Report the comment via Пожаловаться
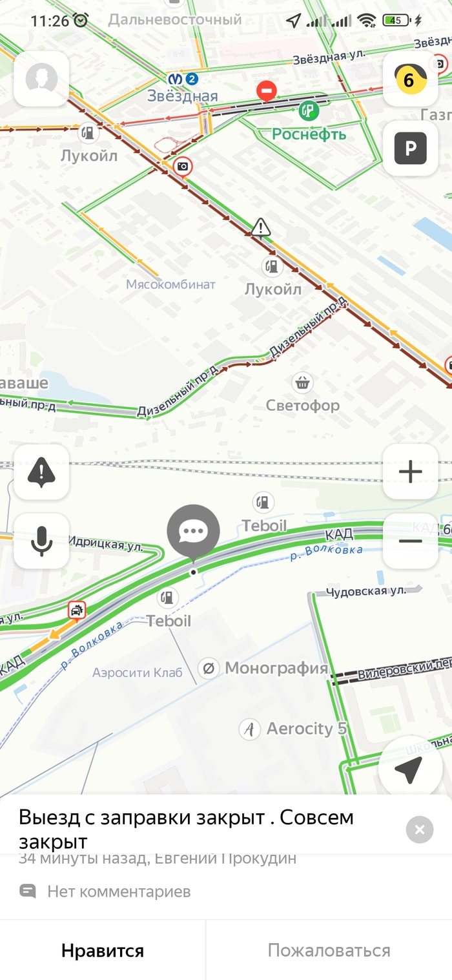The height and width of the screenshot is (980, 452). tap(329, 950)
